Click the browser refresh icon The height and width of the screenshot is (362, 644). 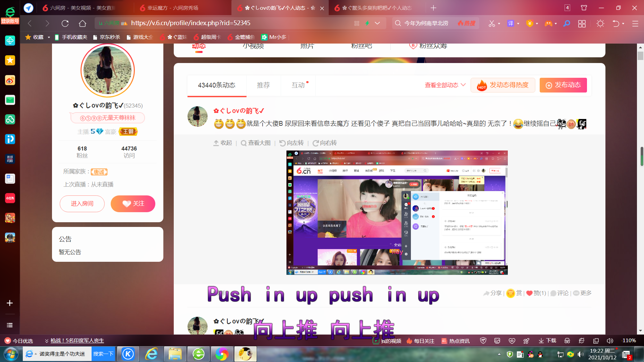click(65, 23)
